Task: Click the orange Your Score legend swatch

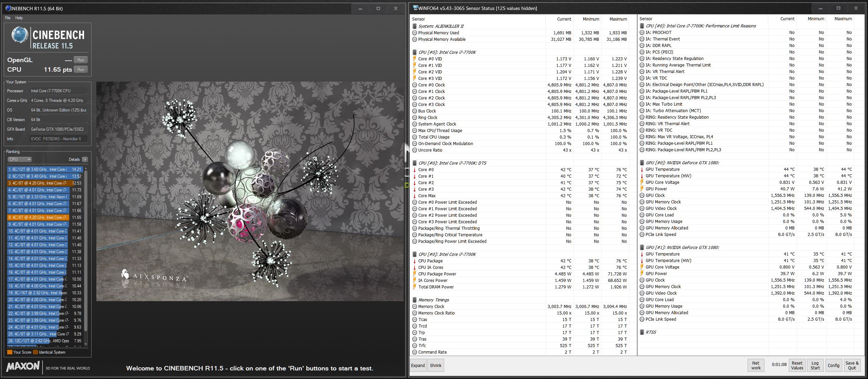Action: [x=10, y=352]
